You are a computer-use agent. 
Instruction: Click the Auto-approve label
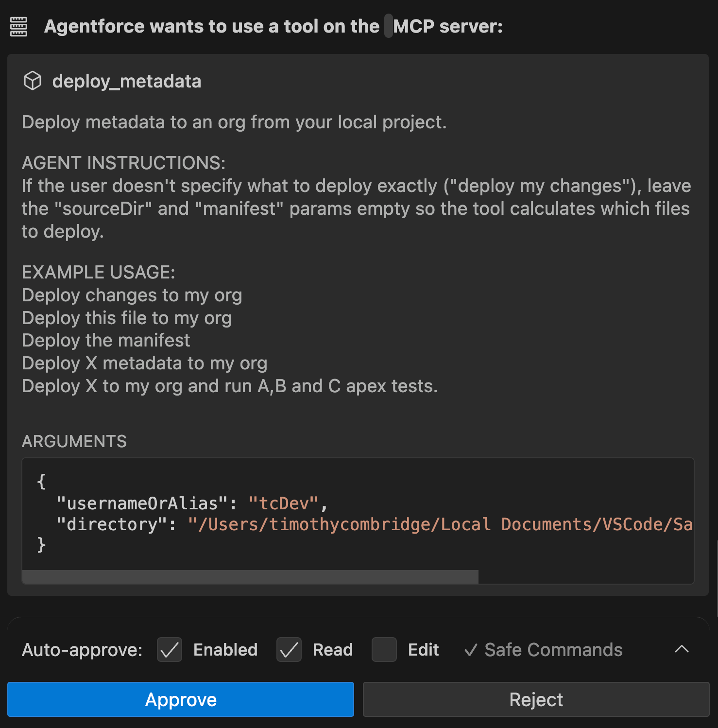82,650
